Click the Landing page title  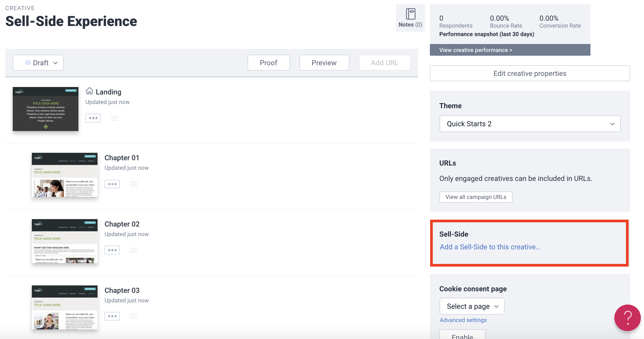coord(108,92)
